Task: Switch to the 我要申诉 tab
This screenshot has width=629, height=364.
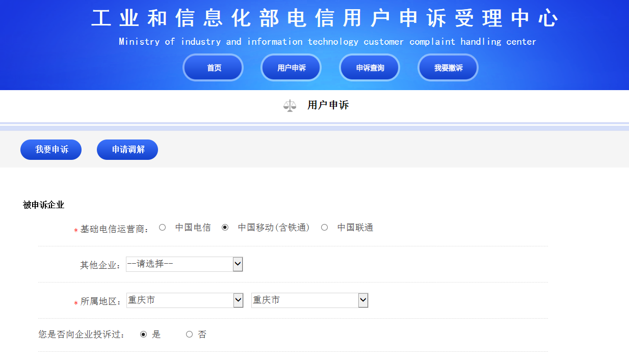Action: [51, 150]
